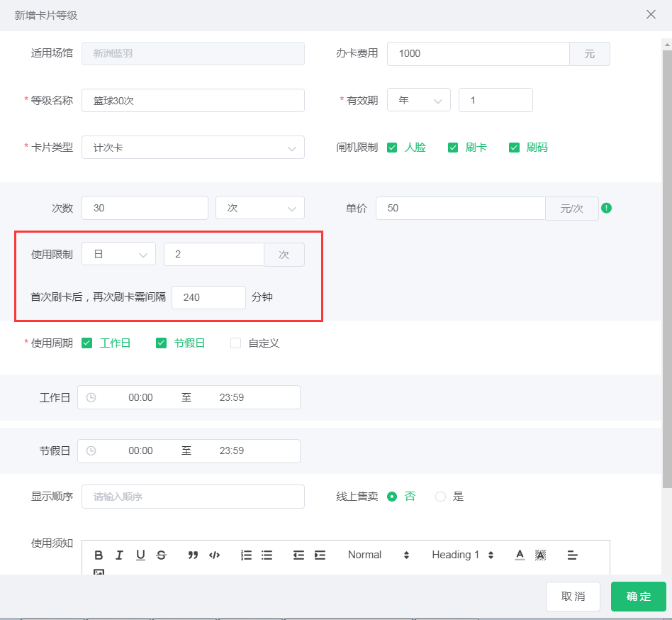
Task: Open the 使用限制 period dropdown showing 日
Action: (x=118, y=254)
